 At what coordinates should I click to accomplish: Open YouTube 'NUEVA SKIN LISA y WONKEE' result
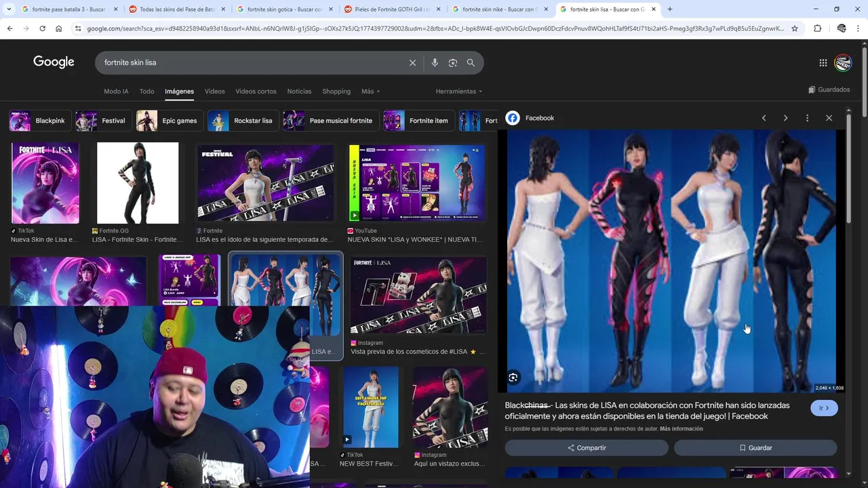[417, 183]
